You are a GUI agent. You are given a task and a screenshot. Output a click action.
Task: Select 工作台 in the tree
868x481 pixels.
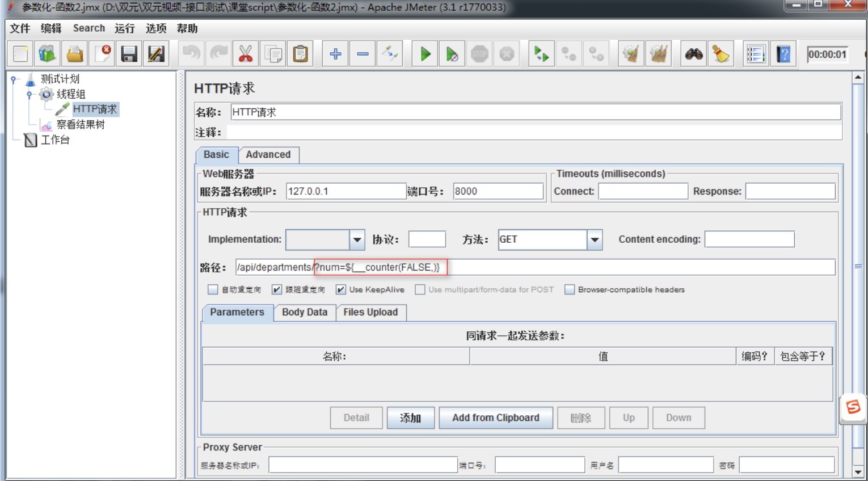pyautogui.click(x=55, y=140)
